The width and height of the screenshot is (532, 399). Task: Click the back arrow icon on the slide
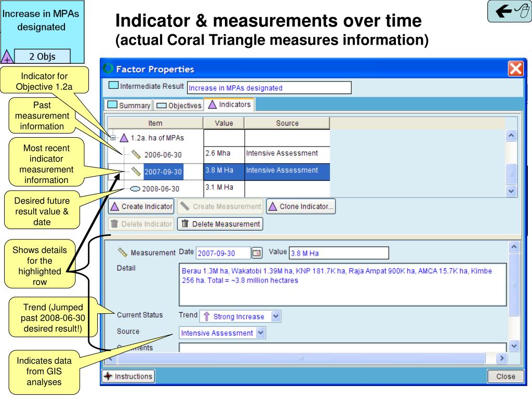(504, 11)
